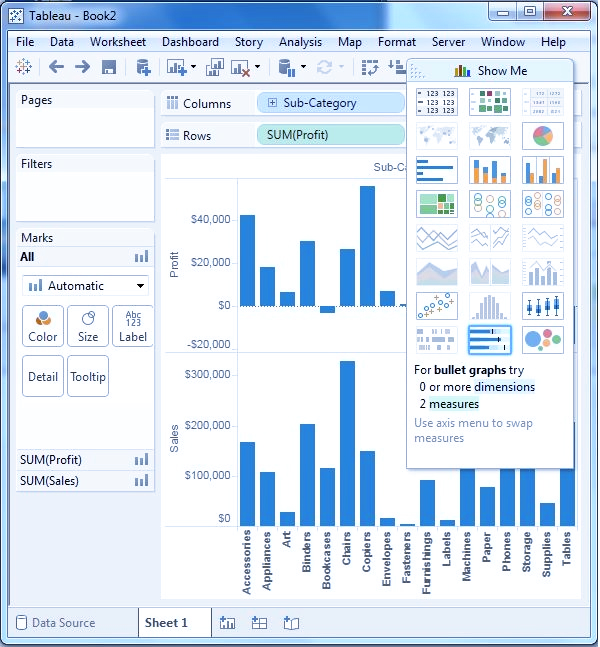Choose the pie chart in Show Me
This screenshot has width=600, height=647.
click(x=543, y=136)
